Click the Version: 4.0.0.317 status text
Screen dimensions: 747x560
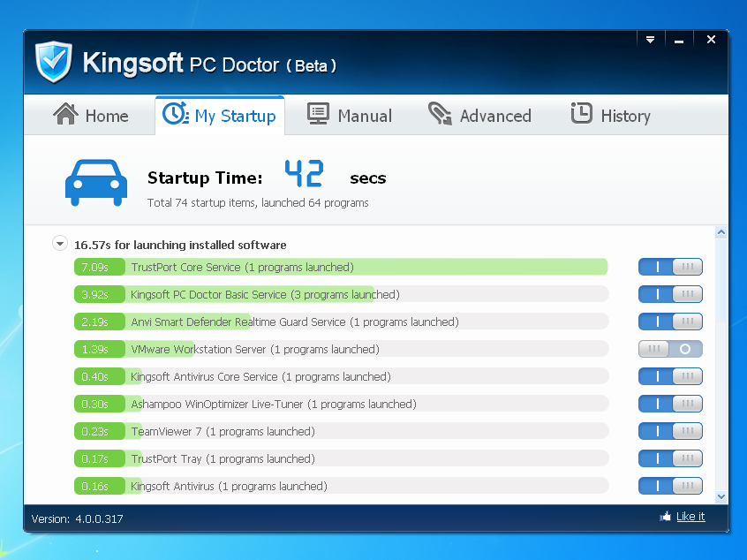(x=77, y=518)
